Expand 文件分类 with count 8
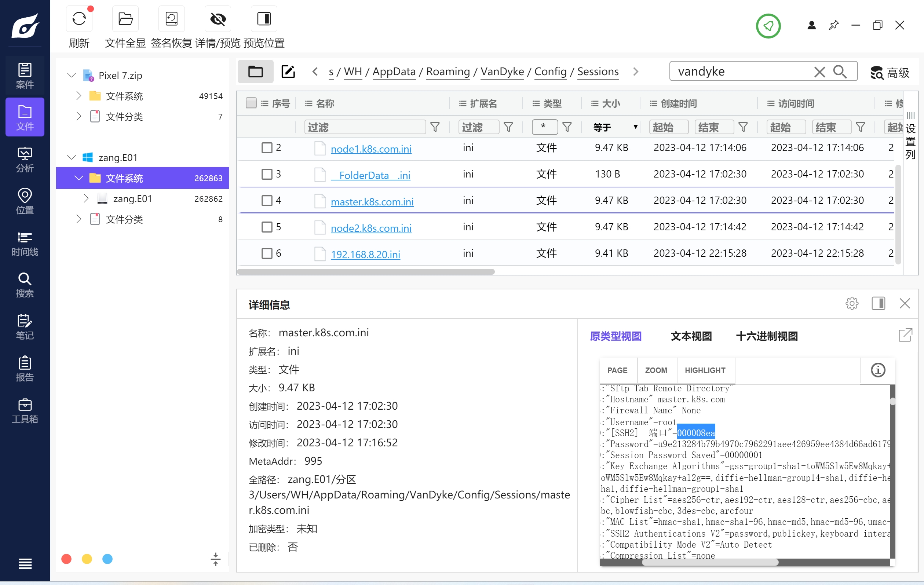Viewport: 924px width, 585px height. (x=78, y=219)
